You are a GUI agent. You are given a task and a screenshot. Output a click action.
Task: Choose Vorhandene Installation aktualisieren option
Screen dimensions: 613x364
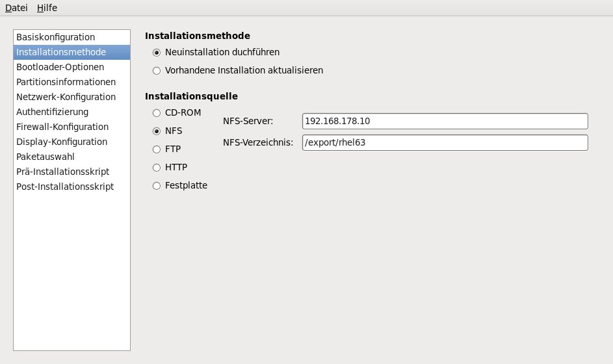tap(156, 70)
